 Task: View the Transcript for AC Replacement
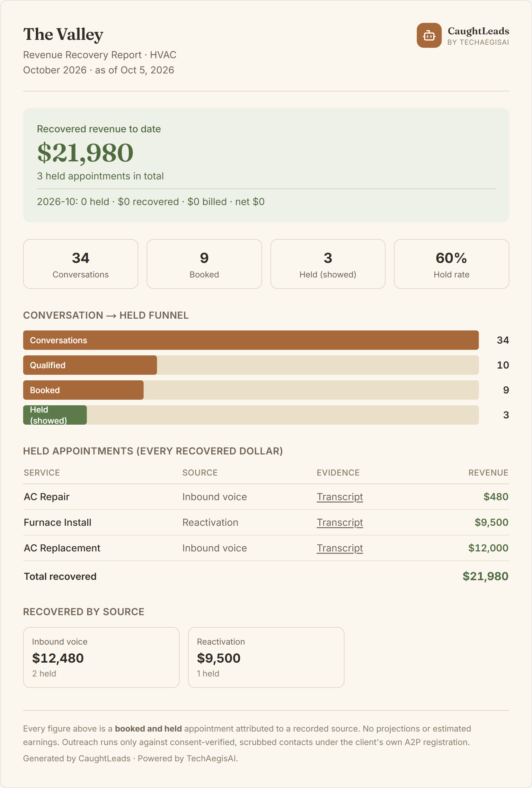[340, 548]
